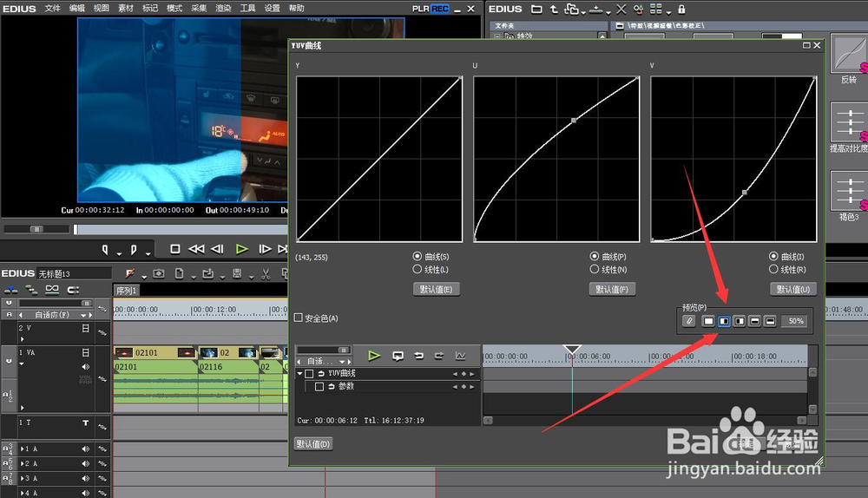Open the 自适应 timeline scale dropdown

(83, 315)
